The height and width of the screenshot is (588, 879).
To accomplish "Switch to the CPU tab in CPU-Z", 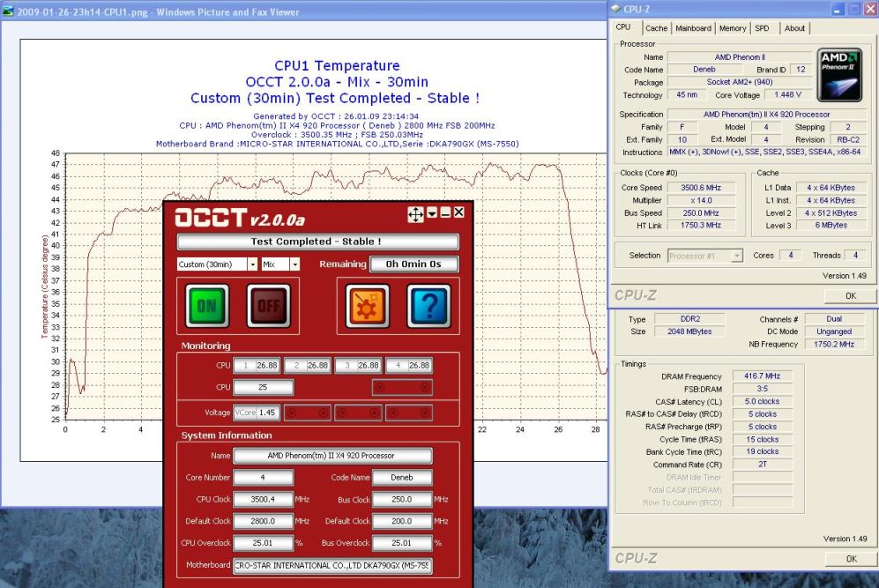I will (x=623, y=27).
